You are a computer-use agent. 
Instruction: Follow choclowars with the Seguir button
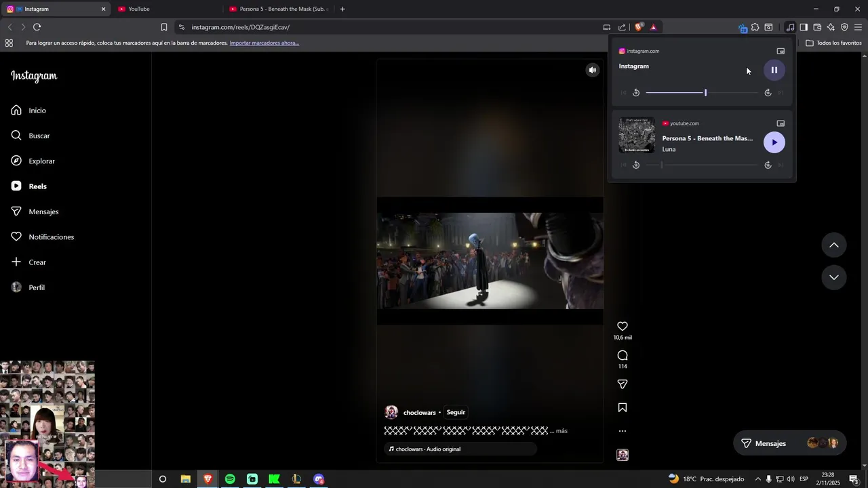tap(456, 412)
